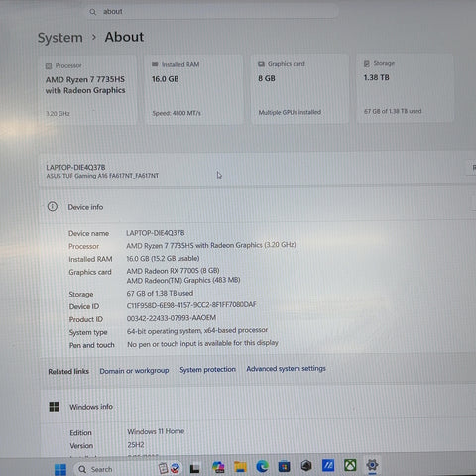476x476 pixels.
Task: Click the Processor card chip icon
Action: [49, 66]
